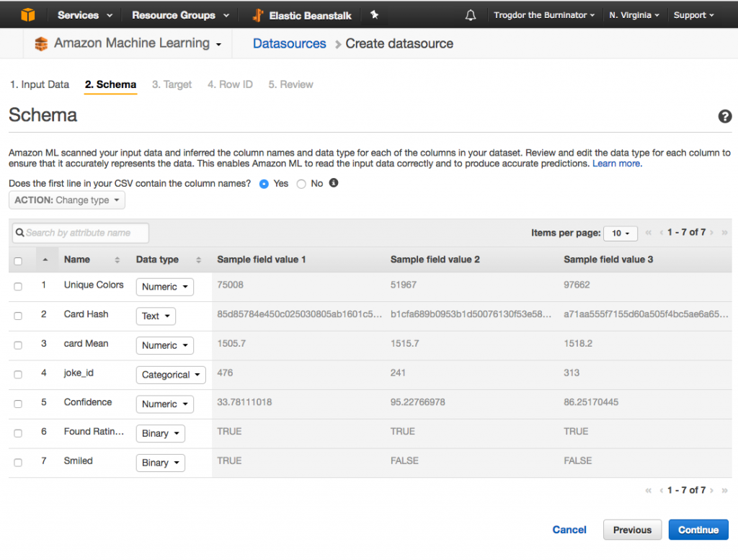
Task: Open Smiled Binary type dropdown
Action: [161, 463]
